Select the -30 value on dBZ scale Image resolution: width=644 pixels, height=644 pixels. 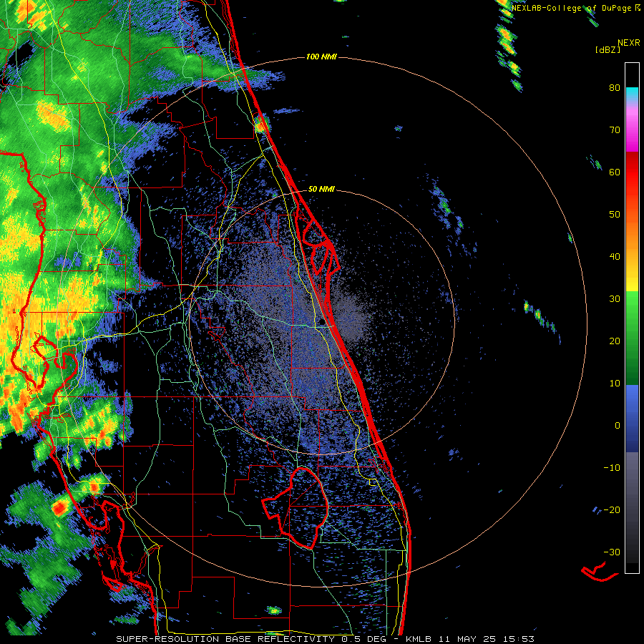click(x=612, y=553)
